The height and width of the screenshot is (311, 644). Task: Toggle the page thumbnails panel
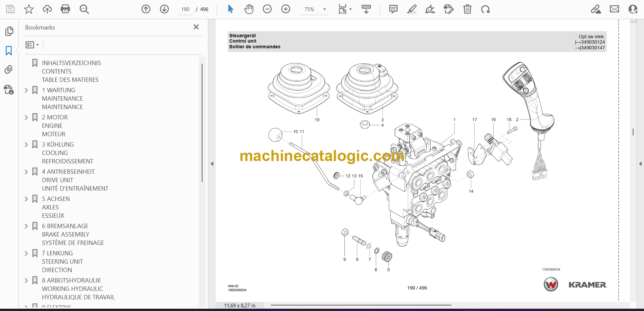pyautogui.click(x=9, y=31)
